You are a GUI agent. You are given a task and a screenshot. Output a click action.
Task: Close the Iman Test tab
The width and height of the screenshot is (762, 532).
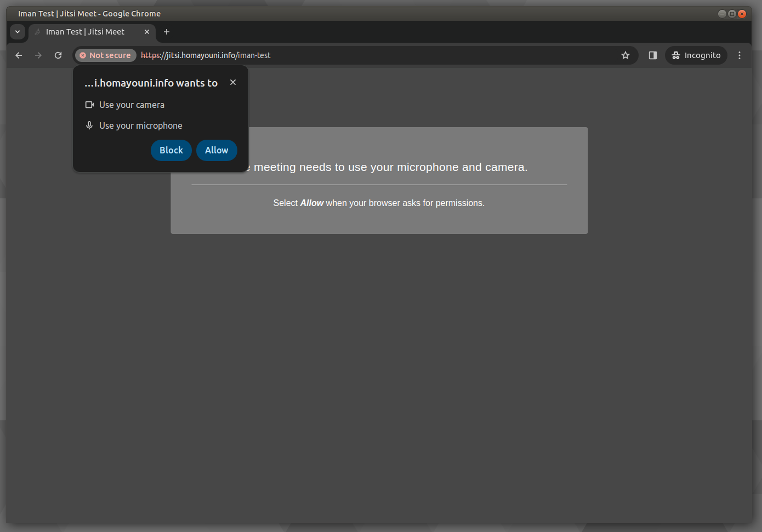(x=147, y=32)
